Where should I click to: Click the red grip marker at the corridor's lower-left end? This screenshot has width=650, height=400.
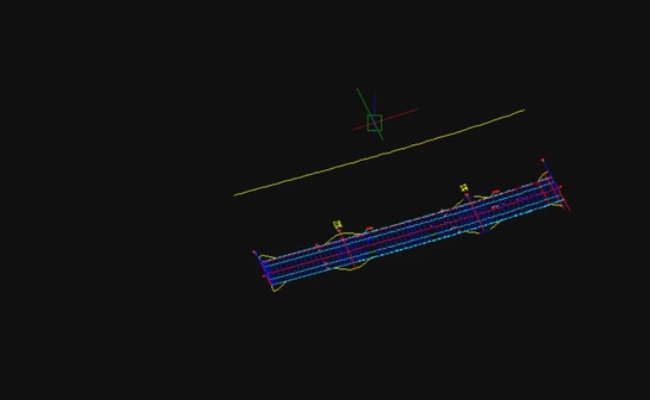coord(254,252)
